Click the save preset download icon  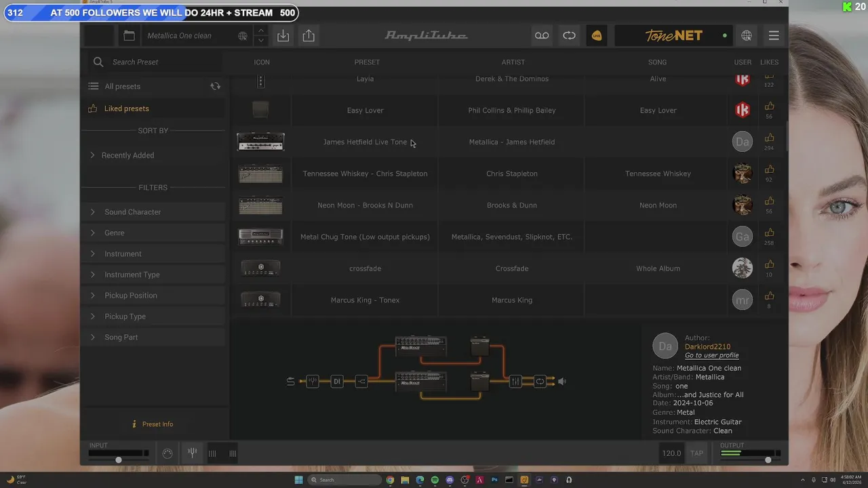coord(283,36)
